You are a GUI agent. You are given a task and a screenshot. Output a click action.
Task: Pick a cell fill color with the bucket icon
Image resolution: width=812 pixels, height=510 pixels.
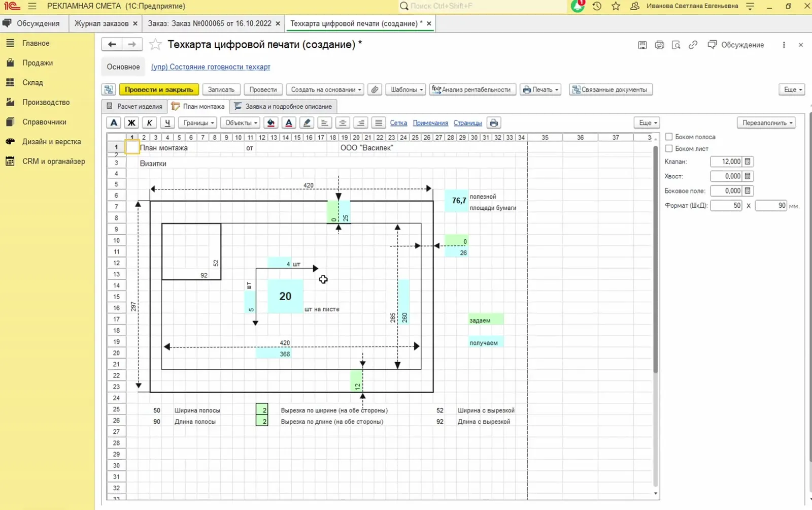click(271, 123)
